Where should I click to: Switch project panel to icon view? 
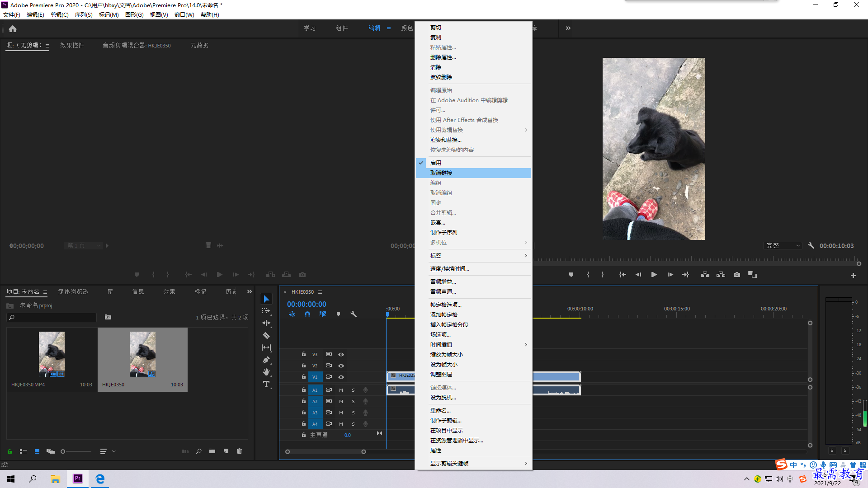37,451
